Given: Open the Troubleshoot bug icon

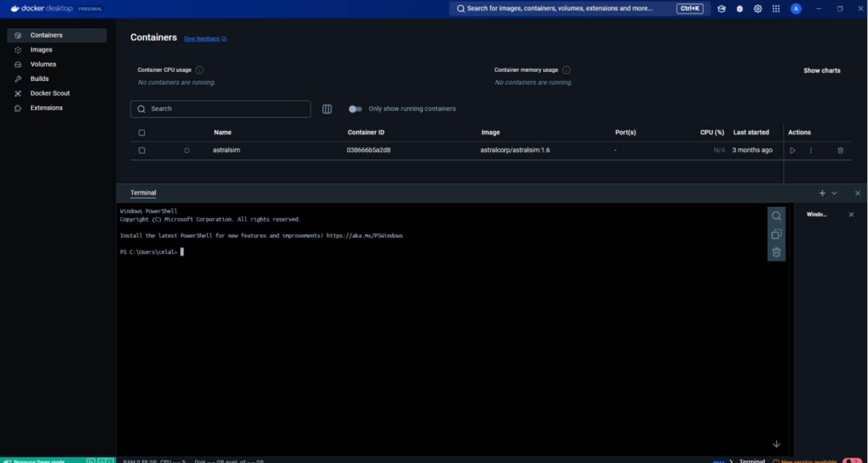Looking at the screenshot, I should 740,9.
